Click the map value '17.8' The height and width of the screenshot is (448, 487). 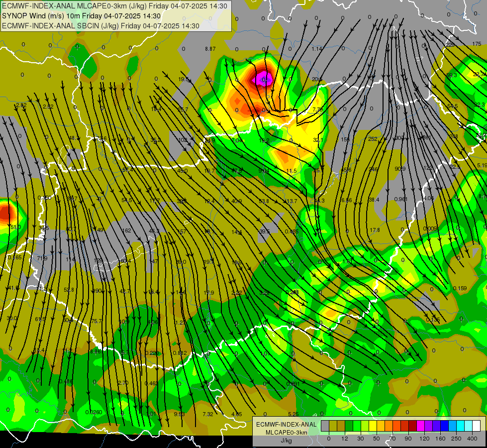375,230
